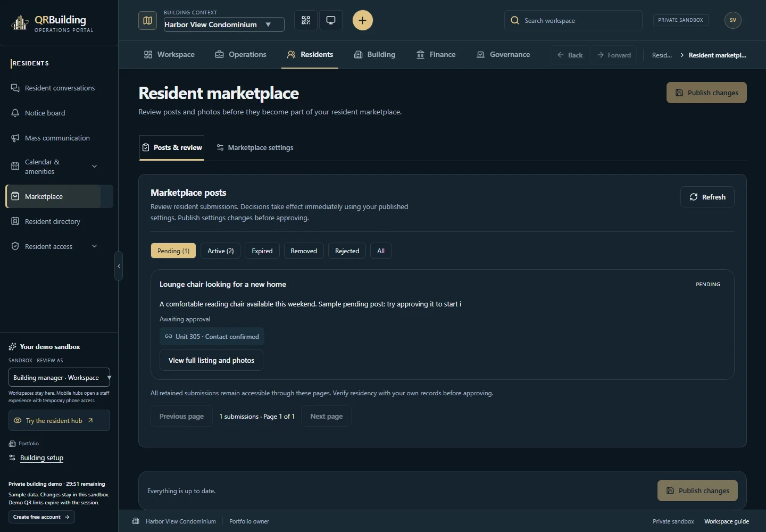This screenshot has width=766, height=532.
Task: Expand the Calendar & amenities section
Action: [x=59, y=167]
